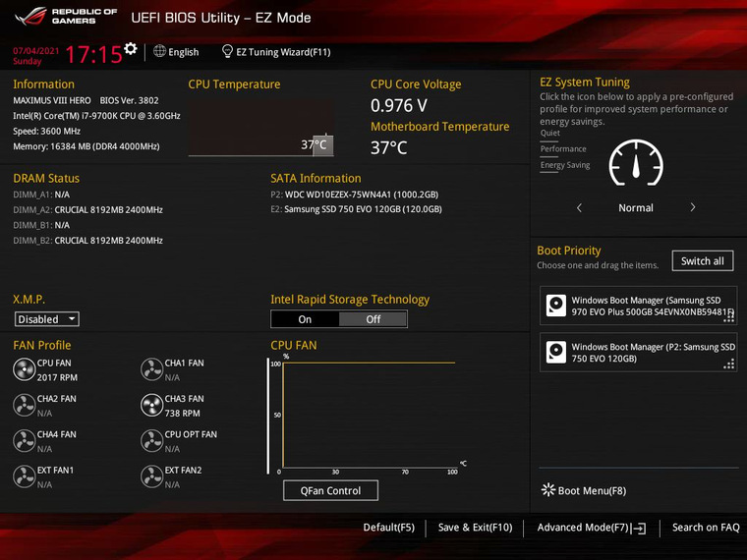Open the date and time settings gear
This screenshot has width=747, height=560.
click(x=130, y=48)
